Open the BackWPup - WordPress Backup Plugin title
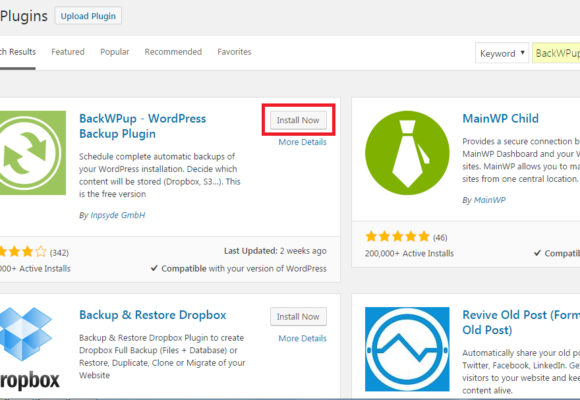 pos(142,126)
